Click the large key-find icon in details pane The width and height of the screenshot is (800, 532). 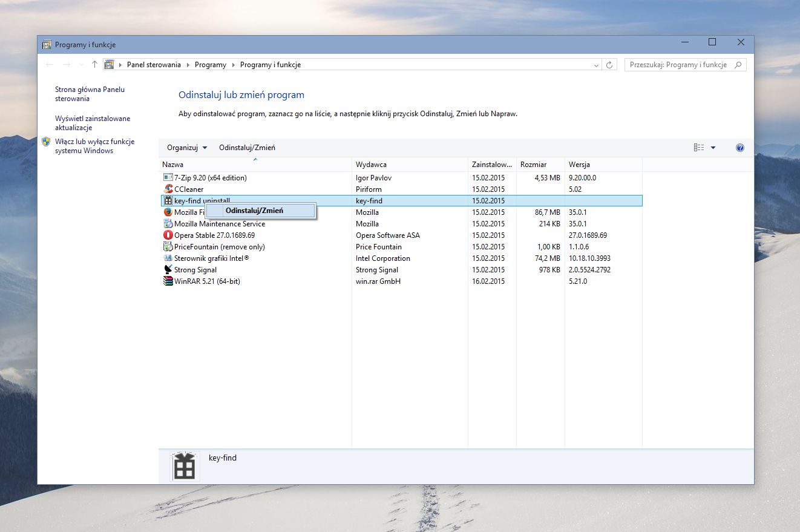point(185,467)
